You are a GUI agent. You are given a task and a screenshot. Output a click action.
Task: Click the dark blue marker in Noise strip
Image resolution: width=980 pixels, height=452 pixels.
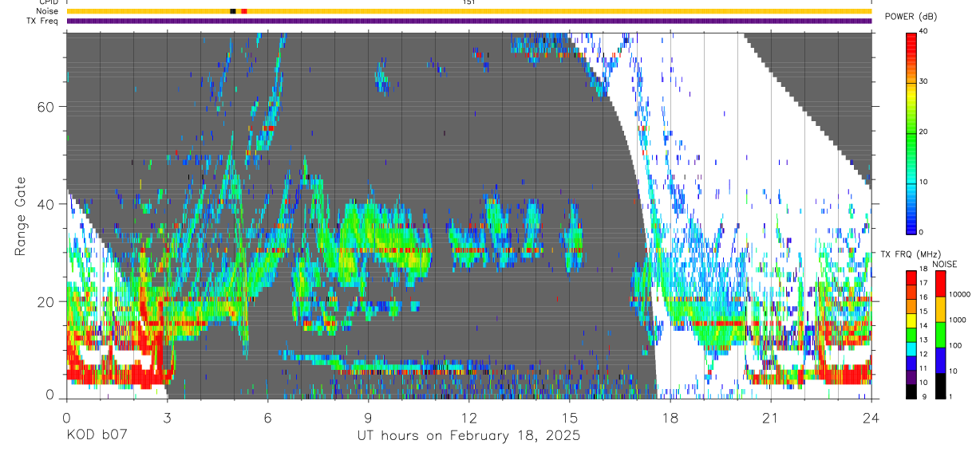(232, 11)
